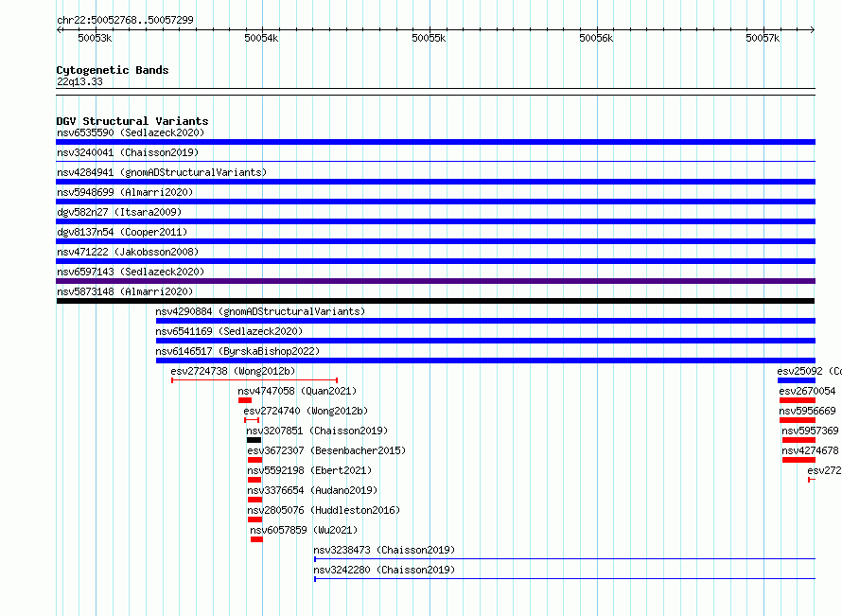This screenshot has width=842, height=616.
Task: Open the dgv582n27 (Itsara2009) variant
Action: pos(119,212)
